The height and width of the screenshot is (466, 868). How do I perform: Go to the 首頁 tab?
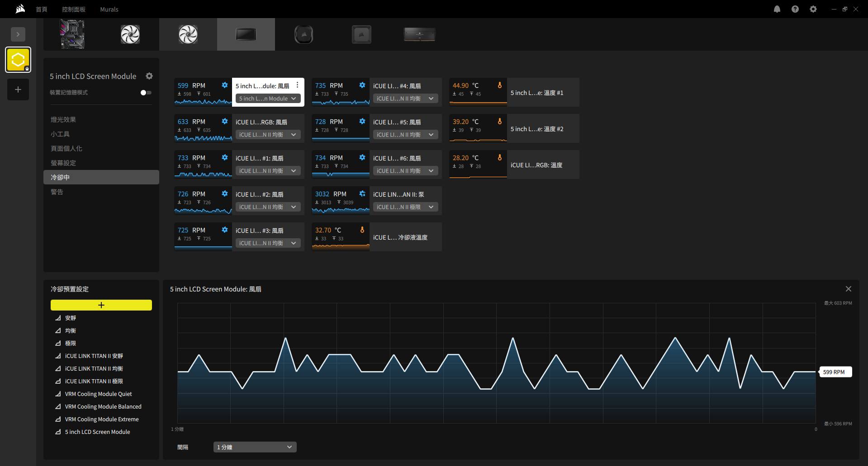point(42,9)
